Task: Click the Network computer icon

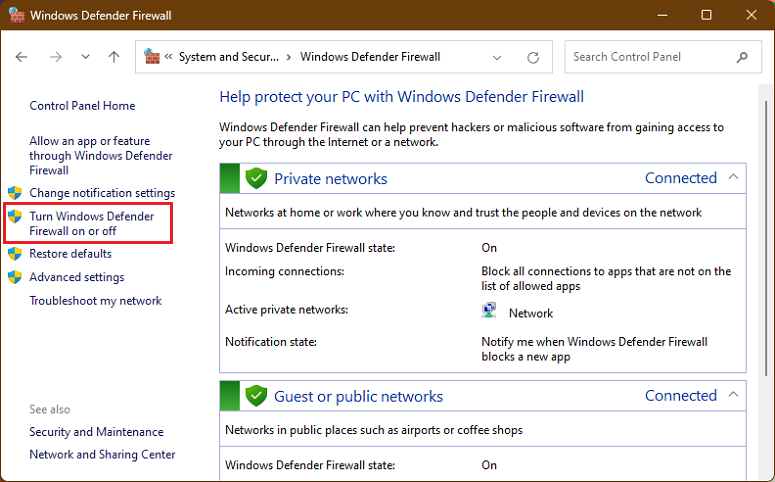Action: click(x=489, y=311)
